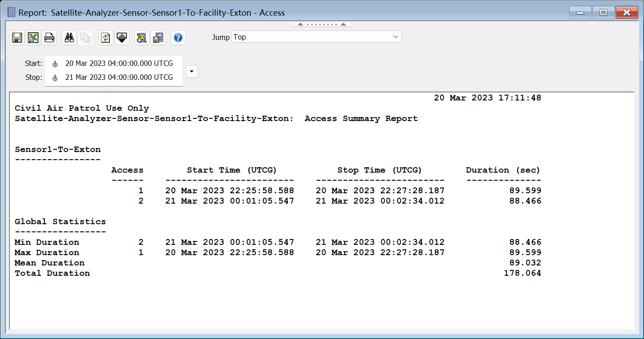Refresh the report with the green arrows icon
Viewport: 644px width, 339px height.
[x=106, y=38]
